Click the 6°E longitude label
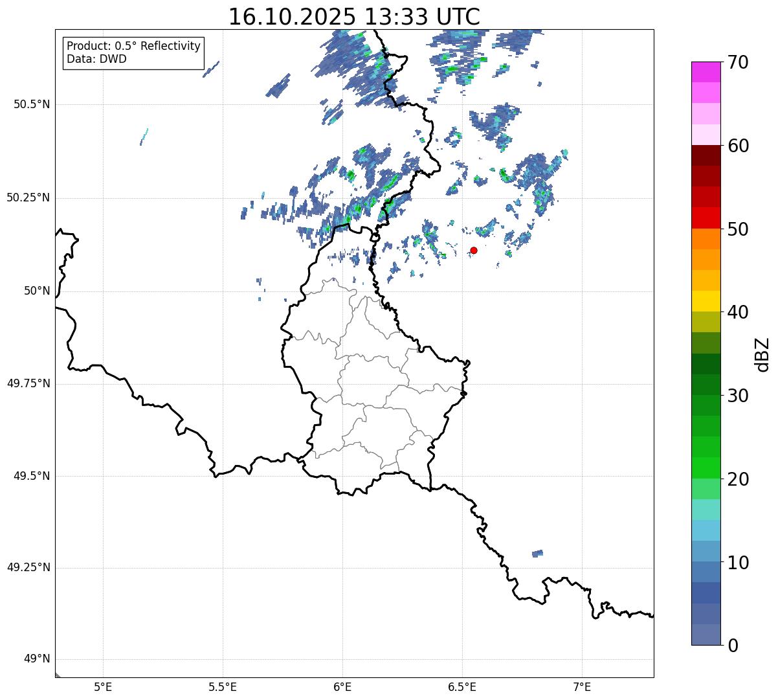The image size is (778, 700). pyautogui.click(x=342, y=687)
